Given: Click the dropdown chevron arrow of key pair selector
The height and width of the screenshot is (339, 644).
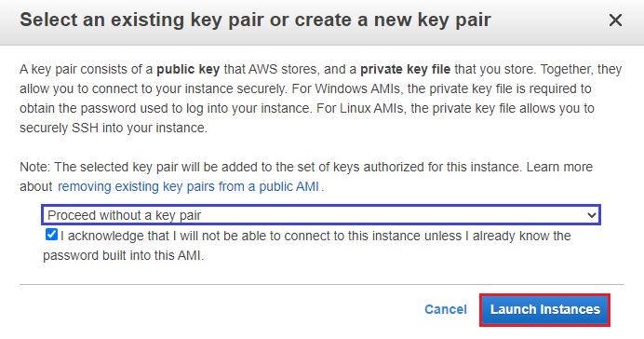Looking at the screenshot, I should click(x=592, y=215).
